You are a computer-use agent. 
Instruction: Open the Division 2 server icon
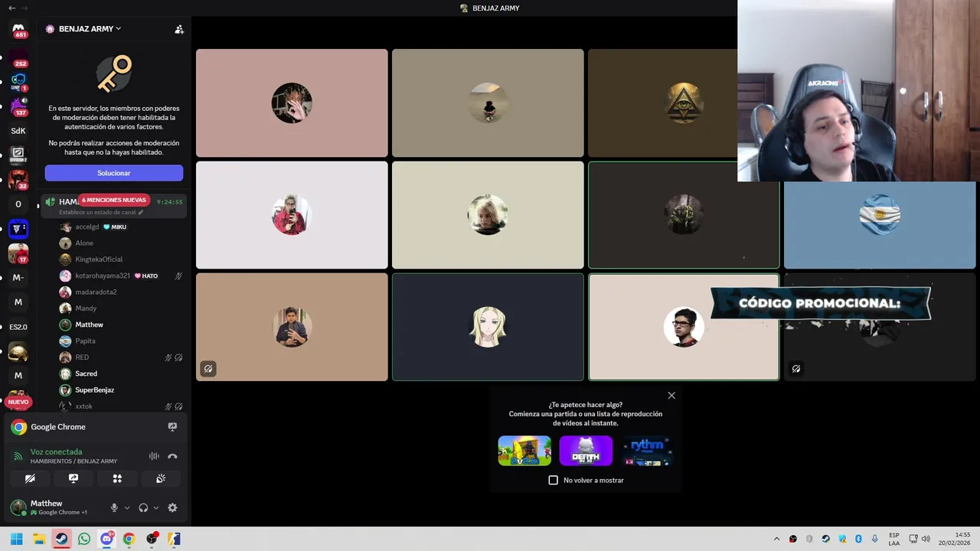pos(18,155)
